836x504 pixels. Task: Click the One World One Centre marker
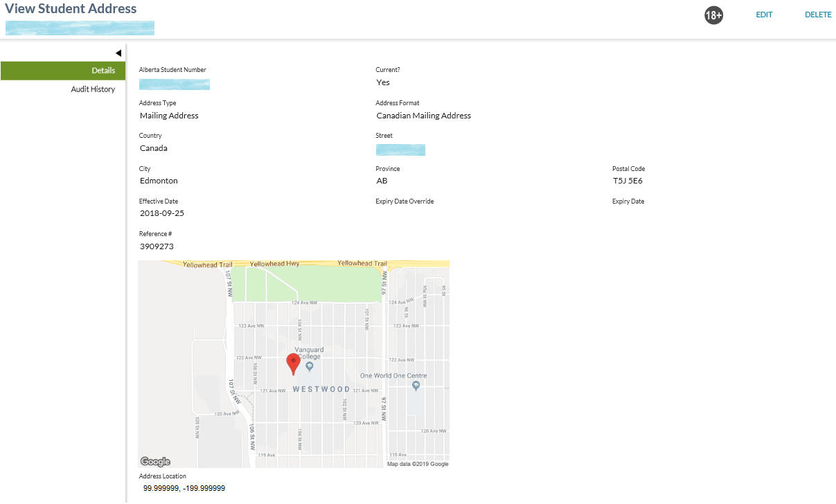click(x=416, y=386)
